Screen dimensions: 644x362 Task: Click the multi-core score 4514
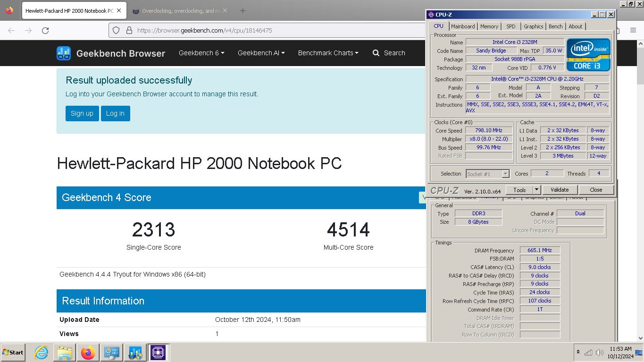349,230
